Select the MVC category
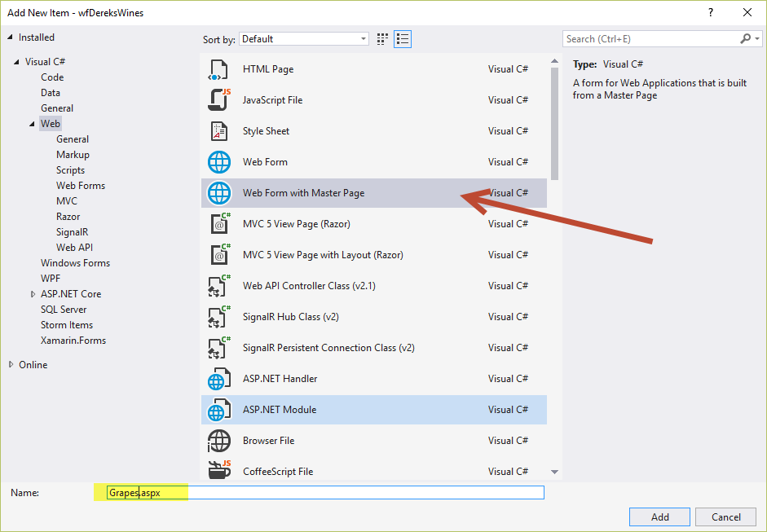The image size is (767, 532). (67, 201)
